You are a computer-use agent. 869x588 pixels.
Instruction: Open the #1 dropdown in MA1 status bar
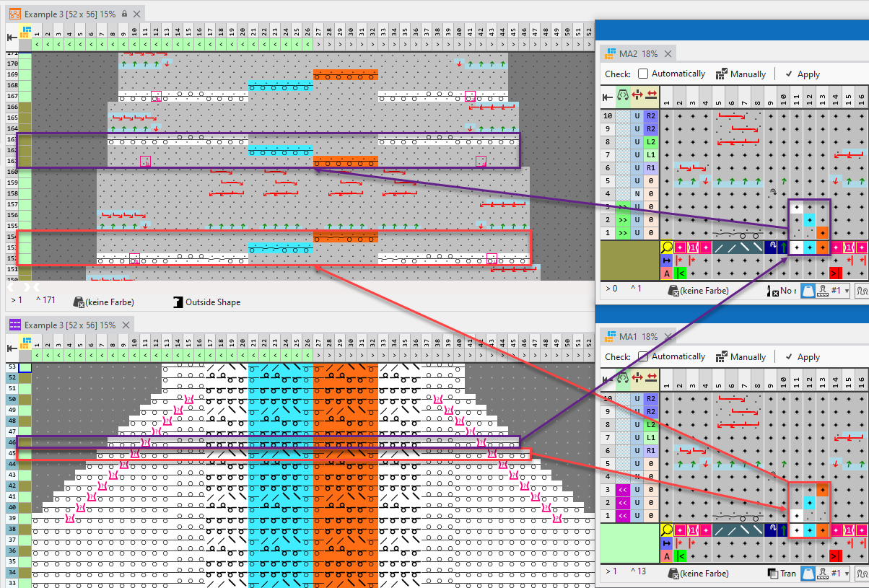(840, 573)
